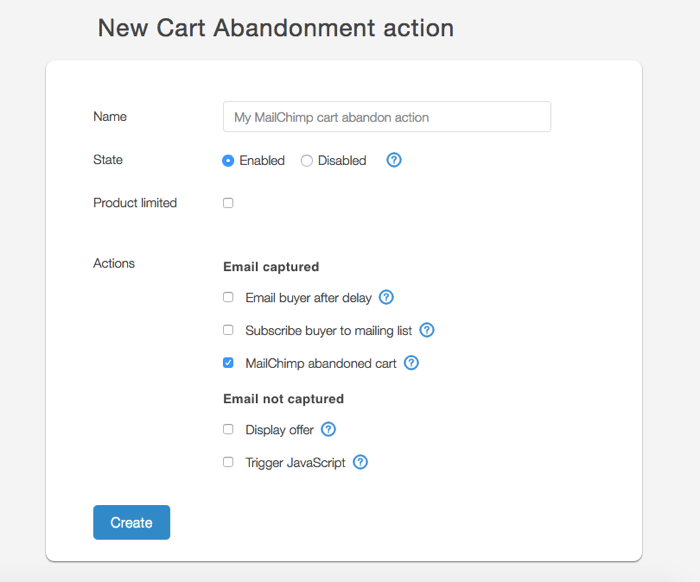Enable the Trigger JavaScript checkbox
Image resolution: width=700 pixels, height=582 pixels.
(x=228, y=462)
